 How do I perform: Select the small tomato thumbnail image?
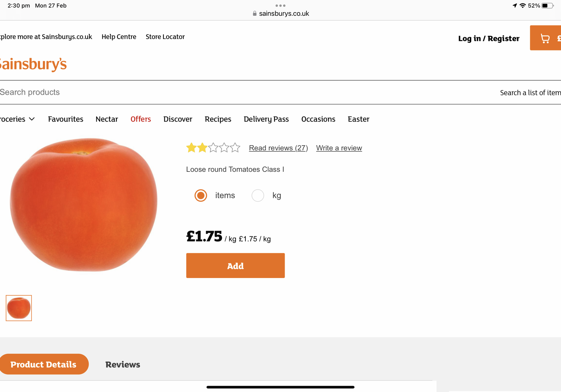[x=19, y=308]
